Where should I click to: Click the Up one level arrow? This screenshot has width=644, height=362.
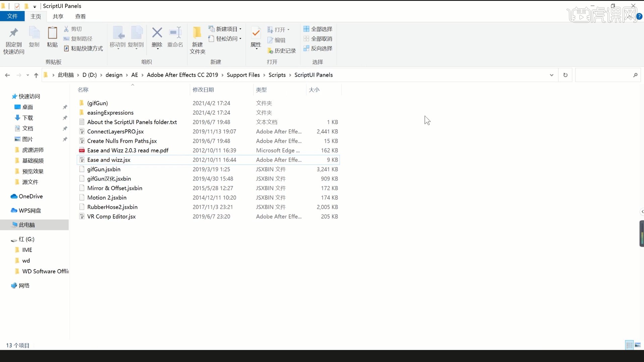coord(36,75)
